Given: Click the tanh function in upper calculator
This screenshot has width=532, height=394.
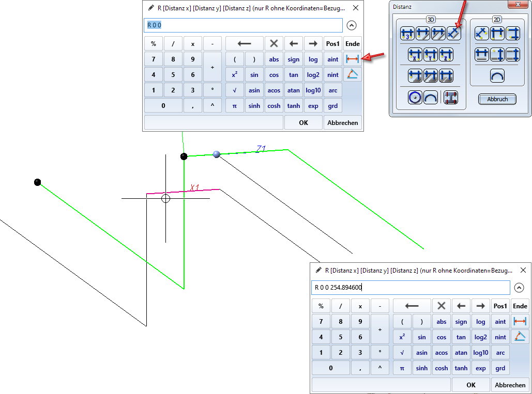Looking at the screenshot, I should pos(294,106).
